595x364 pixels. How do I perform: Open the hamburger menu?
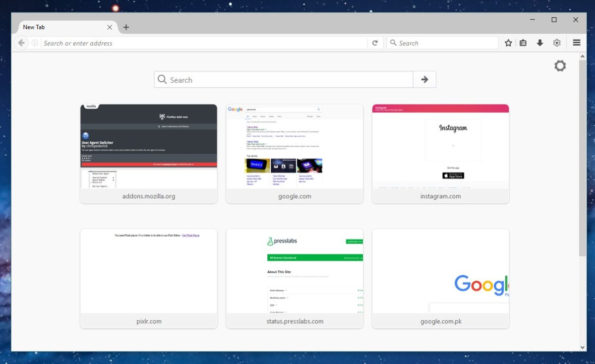click(x=577, y=43)
